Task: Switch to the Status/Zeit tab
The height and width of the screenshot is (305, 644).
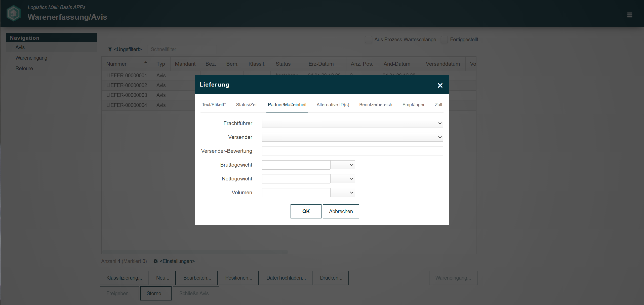Action: 247,105
